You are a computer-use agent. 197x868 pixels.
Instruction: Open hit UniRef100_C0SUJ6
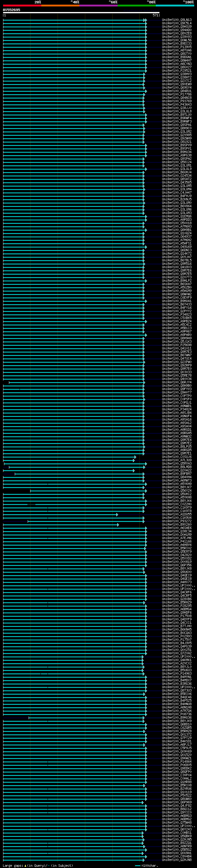click(177, 457)
